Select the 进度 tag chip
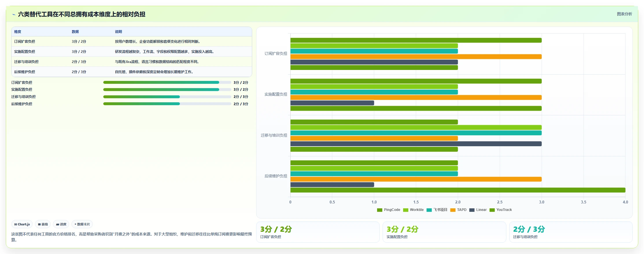This screenshot has width=644, height=254. tap(61, 224)
